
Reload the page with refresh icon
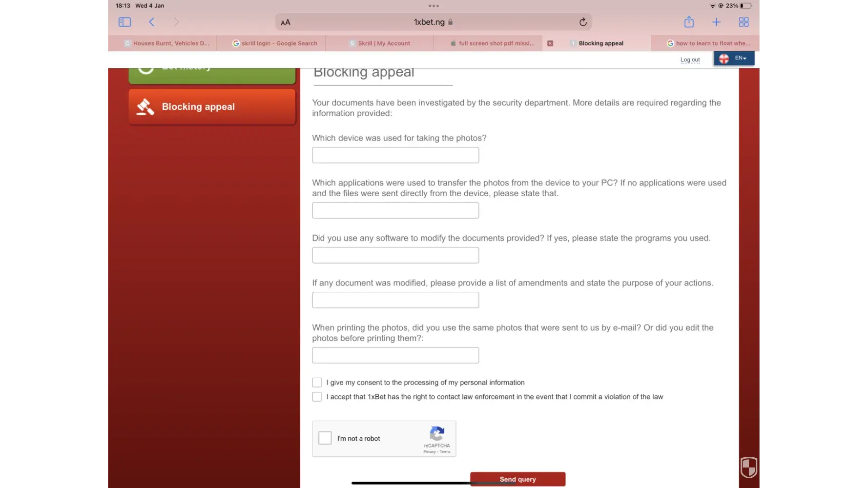pyautogui.click(x=582, y=22)
